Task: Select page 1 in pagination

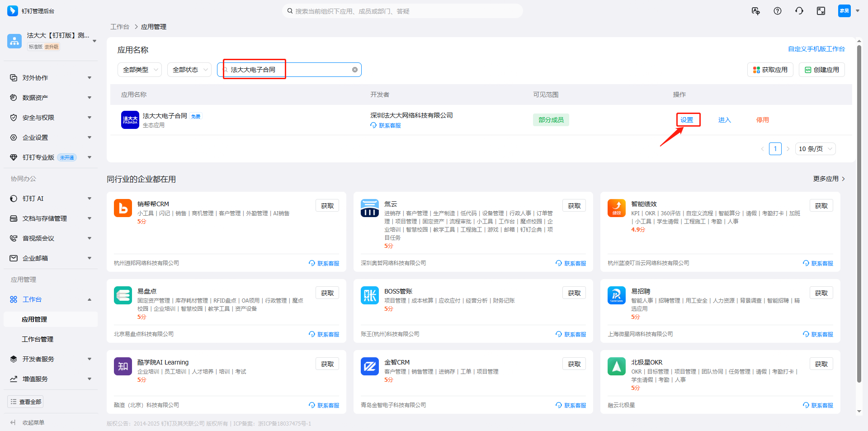Action: (775, 149)
